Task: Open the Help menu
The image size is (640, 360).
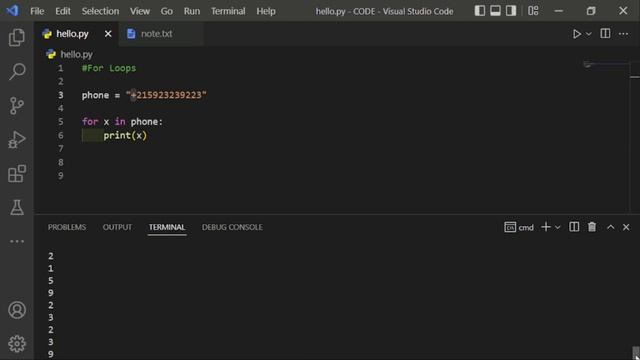Action: (x=266, y=11)
